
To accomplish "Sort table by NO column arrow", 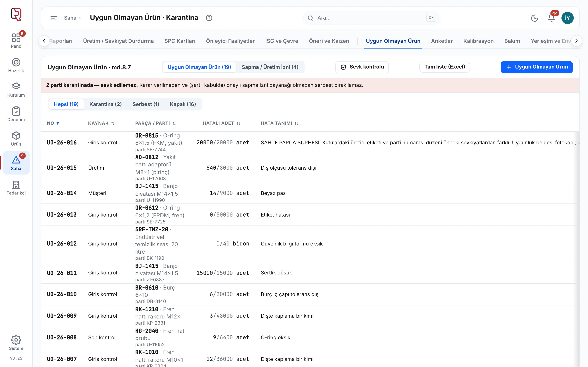I will click(58, 123).
